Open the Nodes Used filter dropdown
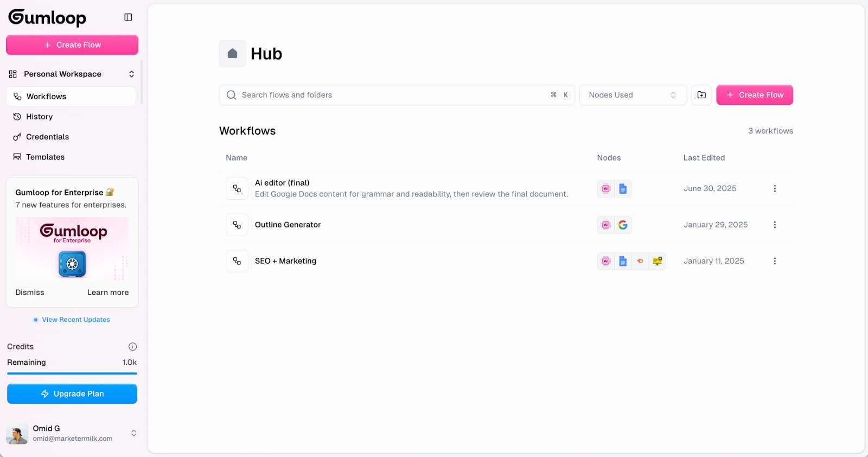This screenshot has height=457, width=868. point(633,95)
